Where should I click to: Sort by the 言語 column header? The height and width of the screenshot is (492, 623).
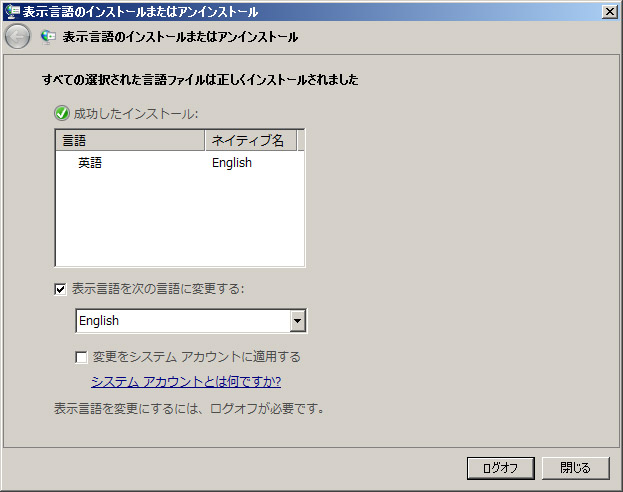click(x=130, y=141)
